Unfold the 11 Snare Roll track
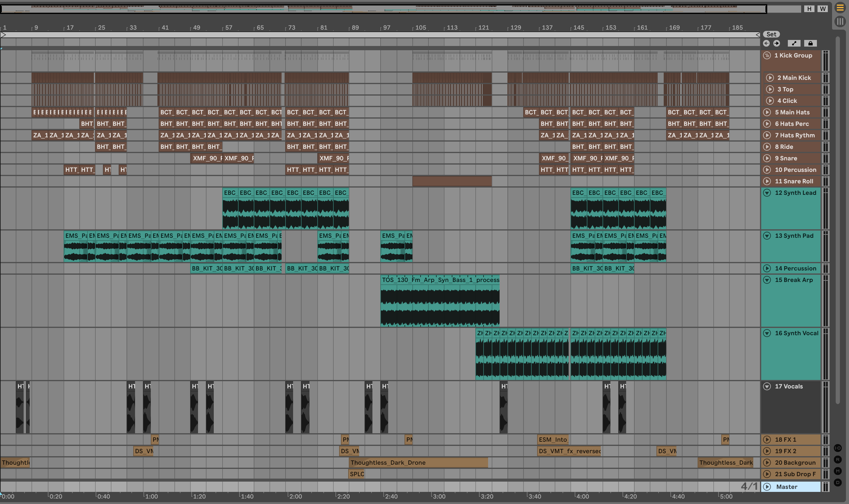This screenshot has height=504, width=849. (767, 181)
